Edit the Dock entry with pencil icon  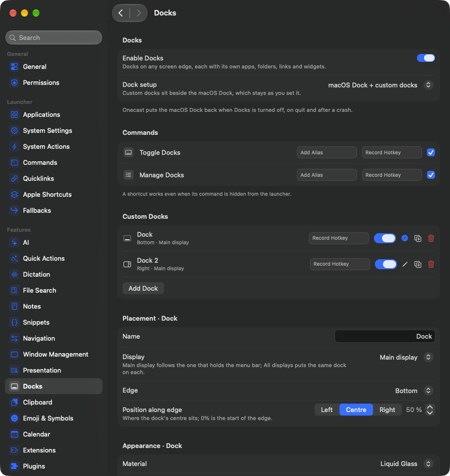click(404, 238)
